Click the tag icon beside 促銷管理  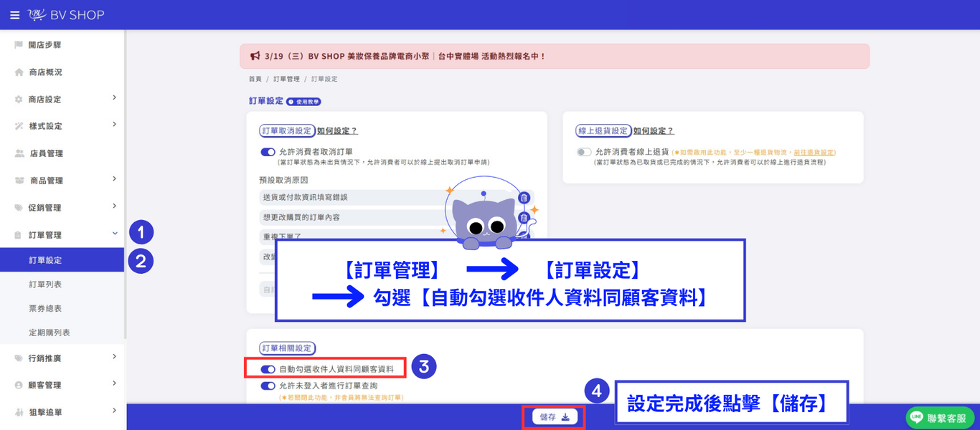tap(19, 208)
